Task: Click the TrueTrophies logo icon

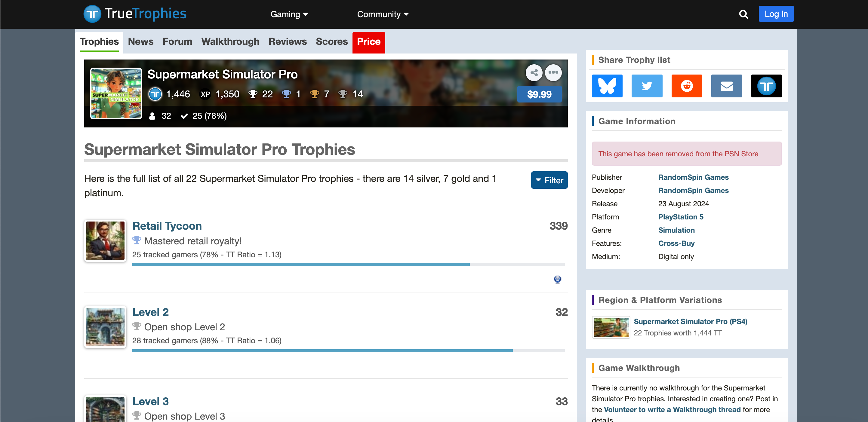Action: (92, 14)
